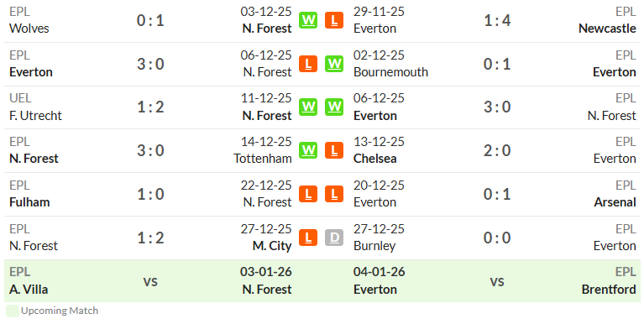Click W badge for F. Utrecht match
Viewport: 644px width, 324px height.
(308, 107)
